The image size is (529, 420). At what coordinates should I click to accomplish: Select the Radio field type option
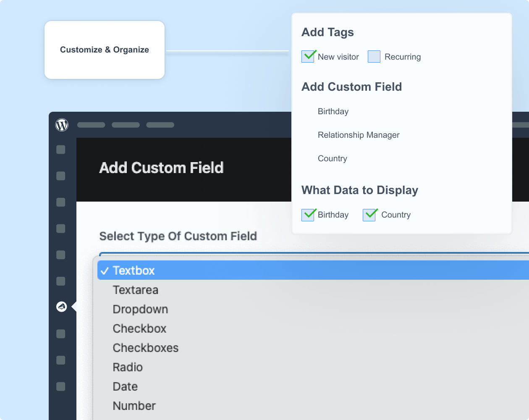click(x=128, y=367)
